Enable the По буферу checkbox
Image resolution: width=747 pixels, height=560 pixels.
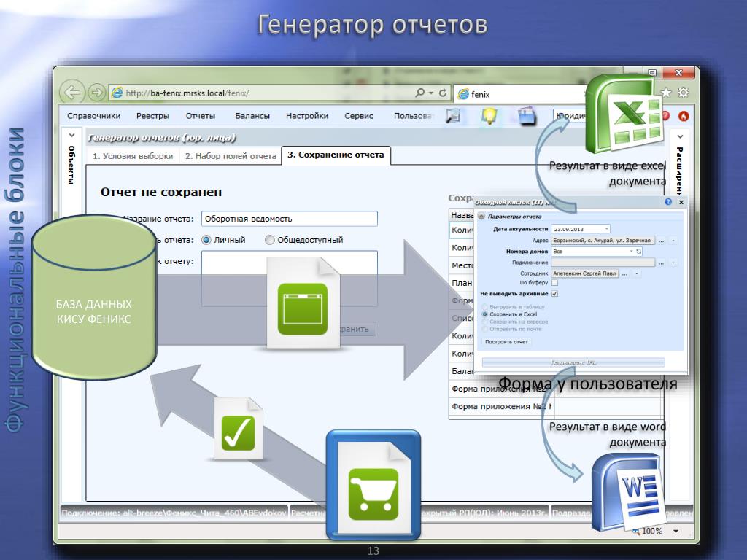pyautogui.click(x=554, y=283)
